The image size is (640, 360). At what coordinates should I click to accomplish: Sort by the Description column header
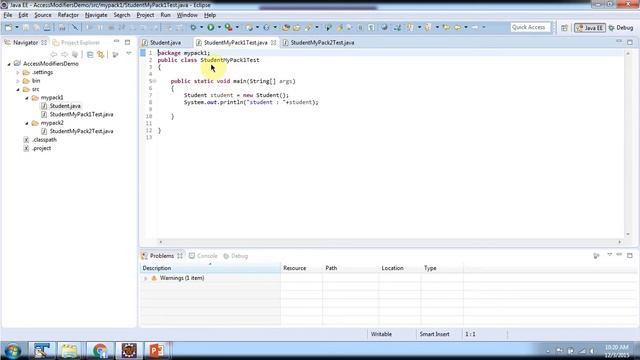pyautogui.click(x=211, y=268)
